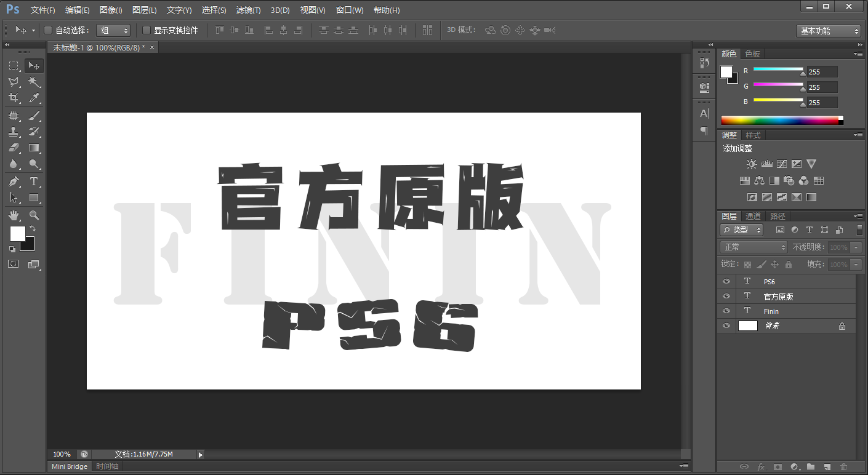
Task: Adjust the R color slider
Action: [x=779, y=70]
